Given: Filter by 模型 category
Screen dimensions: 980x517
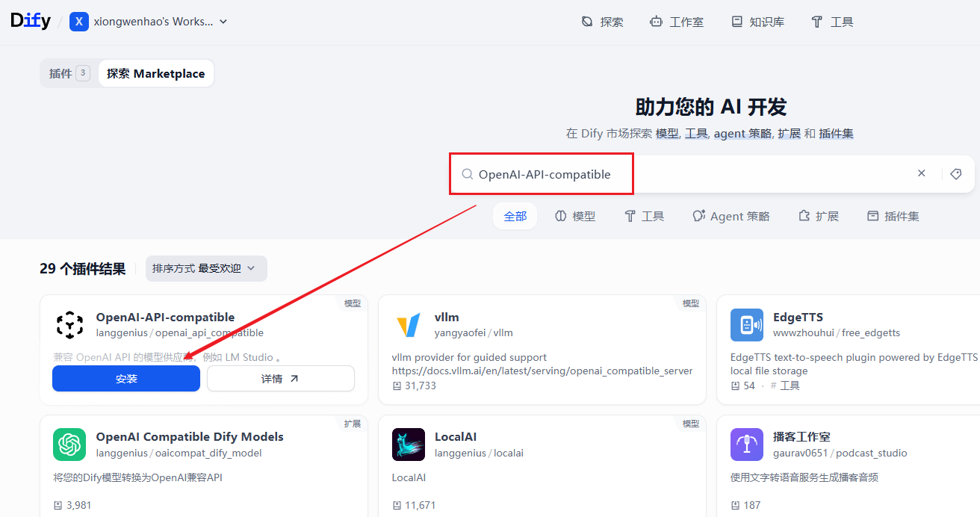Looking at the screenshot, I should pyautogui.click(x=575, y=216).
